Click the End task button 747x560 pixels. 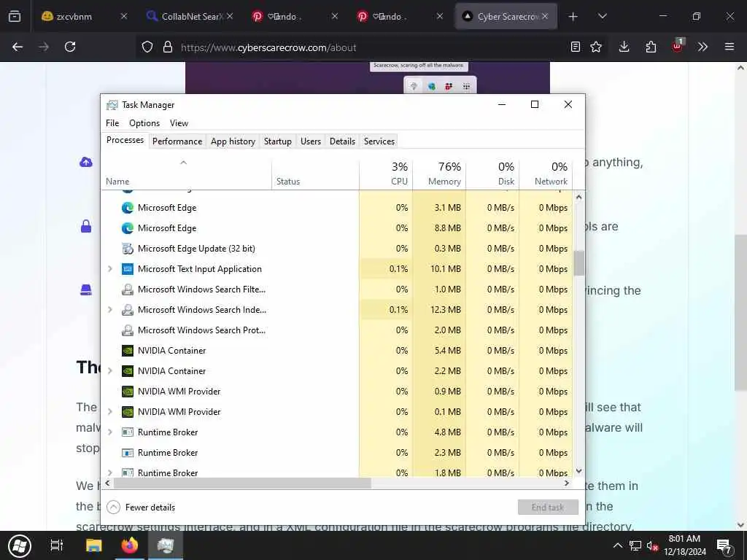pos(548,507)
